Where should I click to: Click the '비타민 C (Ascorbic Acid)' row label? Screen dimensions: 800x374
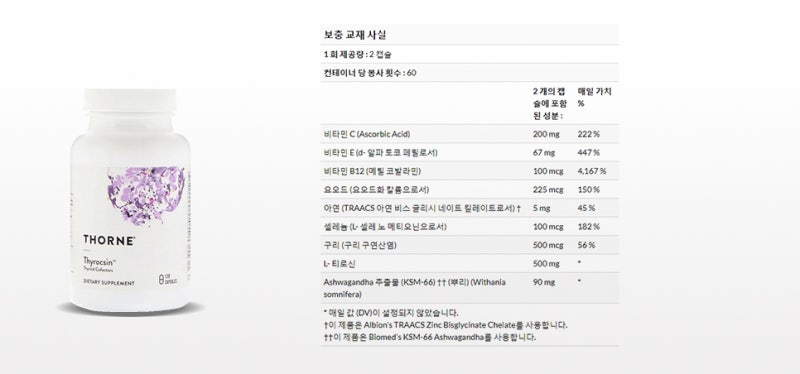pyautogui.click(x=367, y=134)
